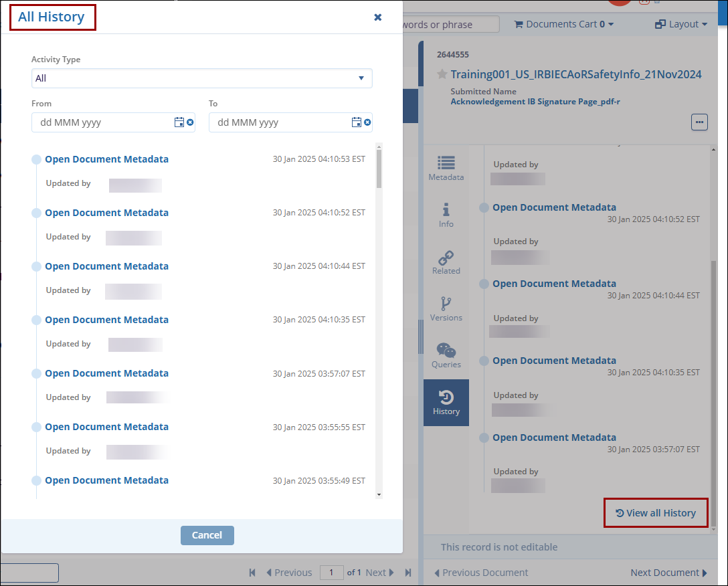Open the Queries tab
Viewport: 728px width, 586px height.
pos(446,356)
